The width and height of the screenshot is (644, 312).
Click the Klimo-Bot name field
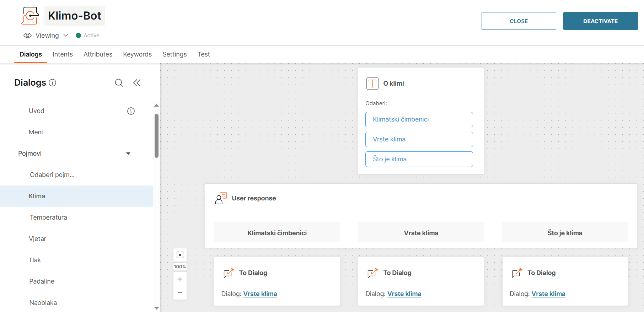[x=75, y=16]
